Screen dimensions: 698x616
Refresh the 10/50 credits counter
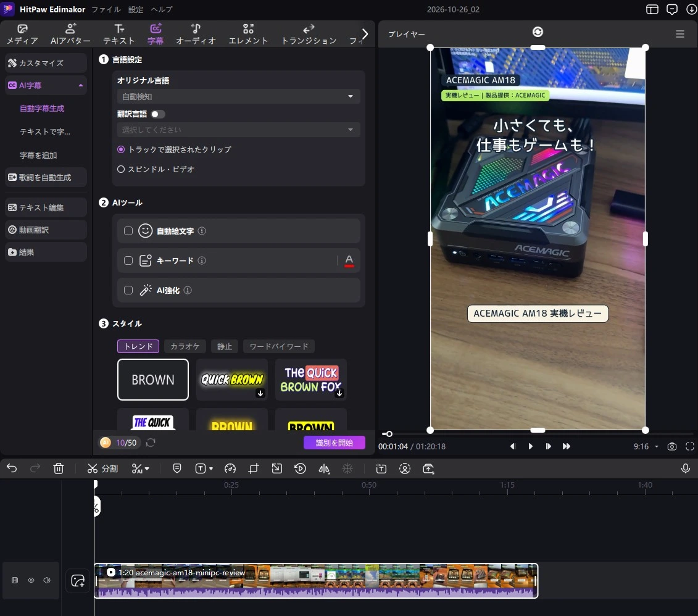point(151,443)
